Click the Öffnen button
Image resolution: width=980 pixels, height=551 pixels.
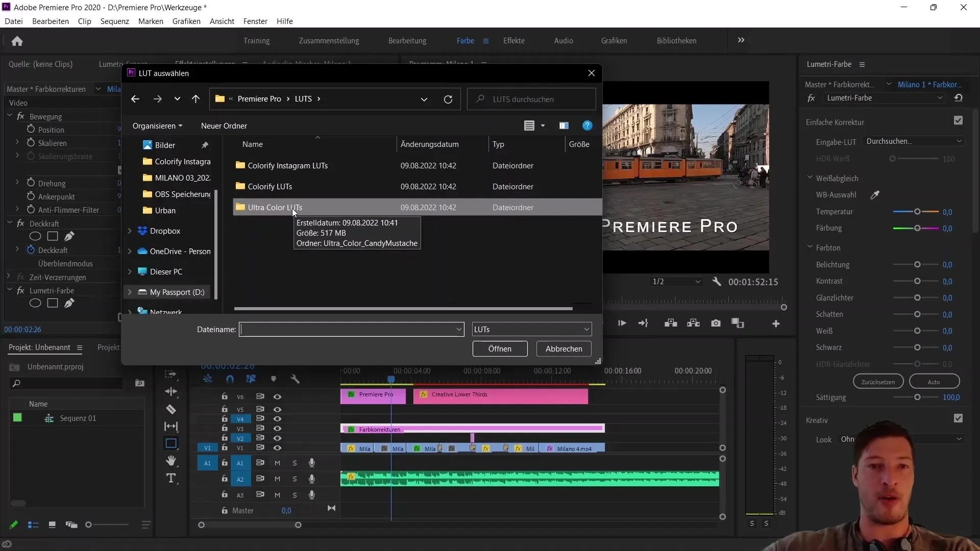coord(500,349)
